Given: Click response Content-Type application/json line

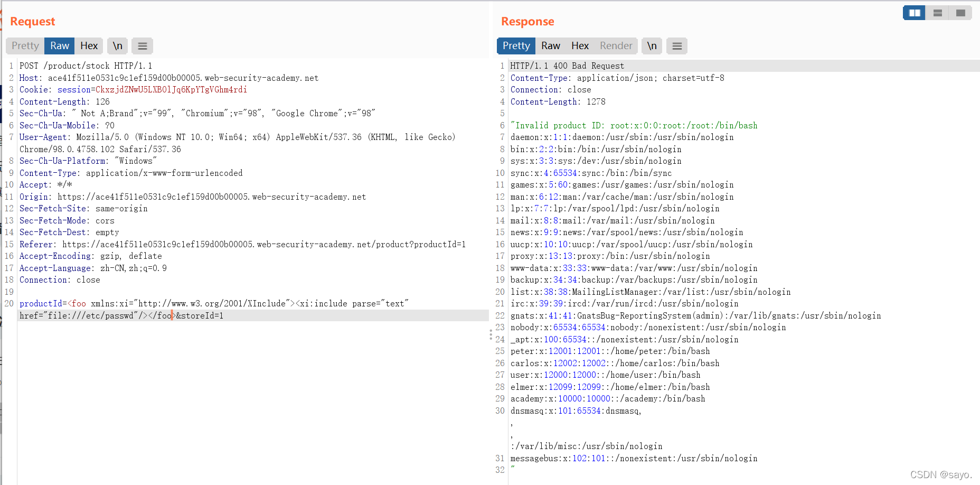Looking at the screenshot, I should tap(617, 78).
